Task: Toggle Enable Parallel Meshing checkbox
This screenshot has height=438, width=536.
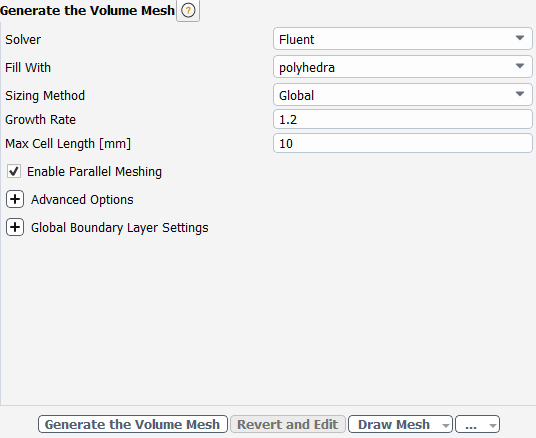Action: point(14,171)
